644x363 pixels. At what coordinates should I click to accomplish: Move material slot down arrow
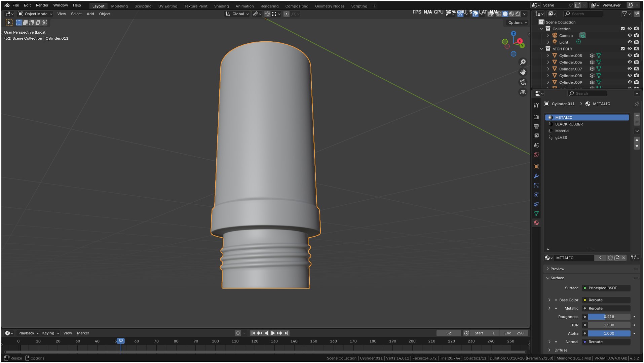(x=637, y=147)
